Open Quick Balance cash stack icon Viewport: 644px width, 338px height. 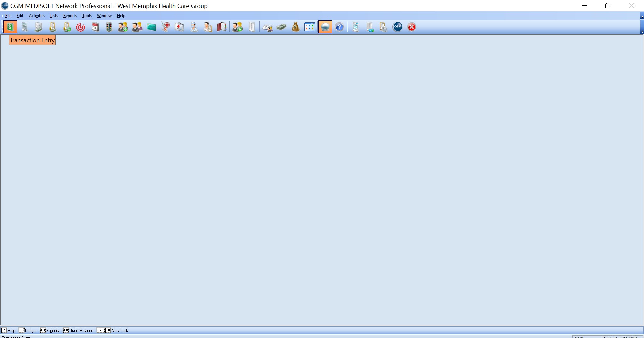tap(281, 27)
